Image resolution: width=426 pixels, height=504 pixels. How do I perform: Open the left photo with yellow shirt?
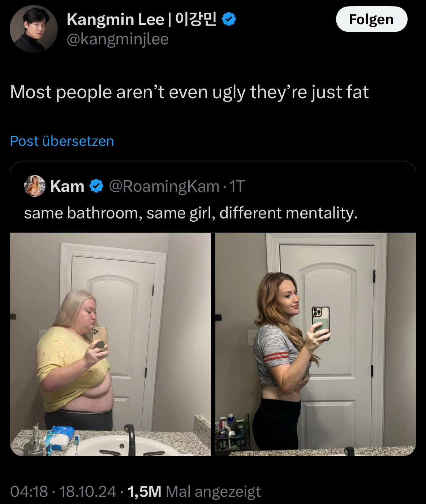click(x=110, y=344)
